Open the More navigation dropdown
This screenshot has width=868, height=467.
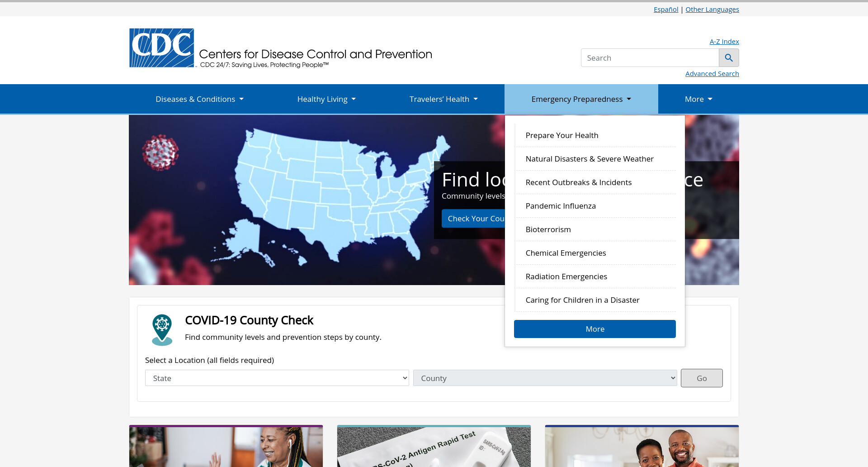pyautogui.click(x=698, y=99)
